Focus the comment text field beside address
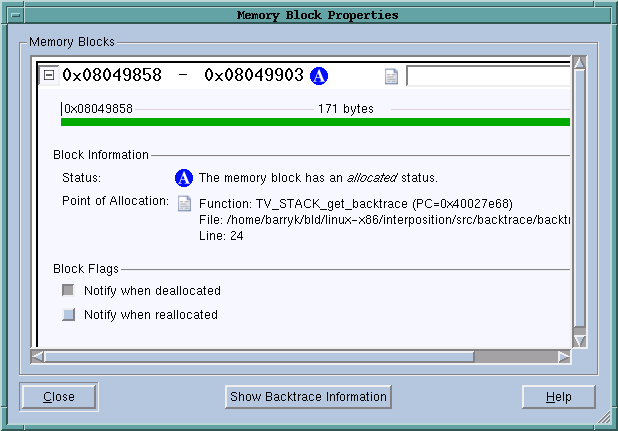Screen dimensions: 618x431 tap(488, 76)
